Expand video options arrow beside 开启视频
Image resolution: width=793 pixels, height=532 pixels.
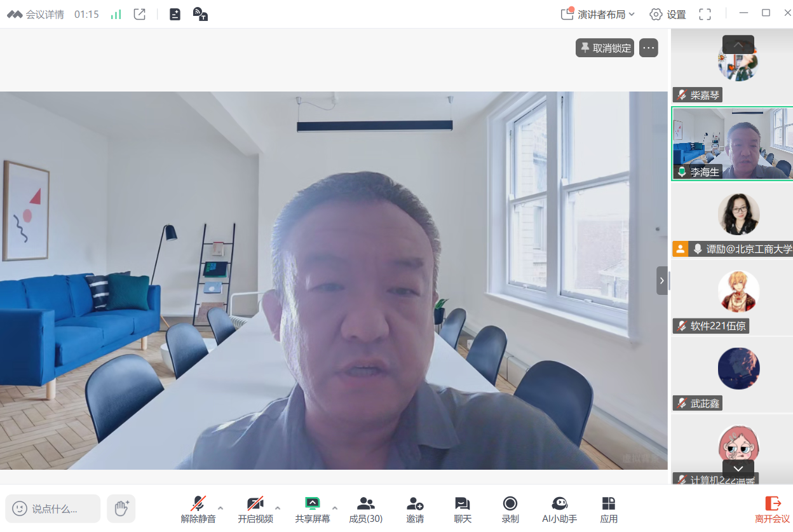278,508
